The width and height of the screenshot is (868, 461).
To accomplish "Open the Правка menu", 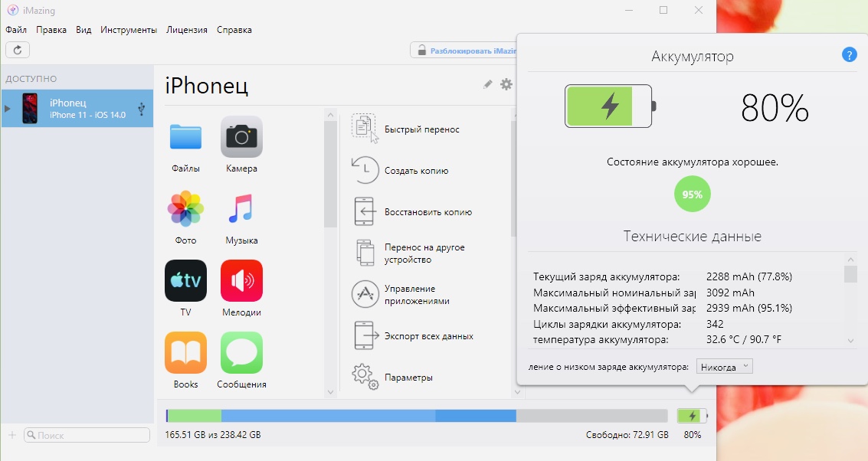I will pyautogui.click(x=51, y=30).
